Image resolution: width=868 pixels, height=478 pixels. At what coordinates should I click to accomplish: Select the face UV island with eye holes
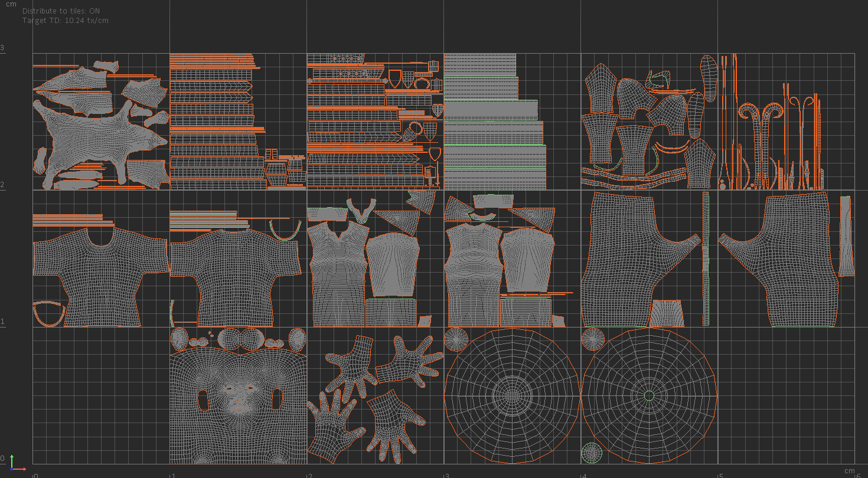pyautogui.click(x=238, y=406)
